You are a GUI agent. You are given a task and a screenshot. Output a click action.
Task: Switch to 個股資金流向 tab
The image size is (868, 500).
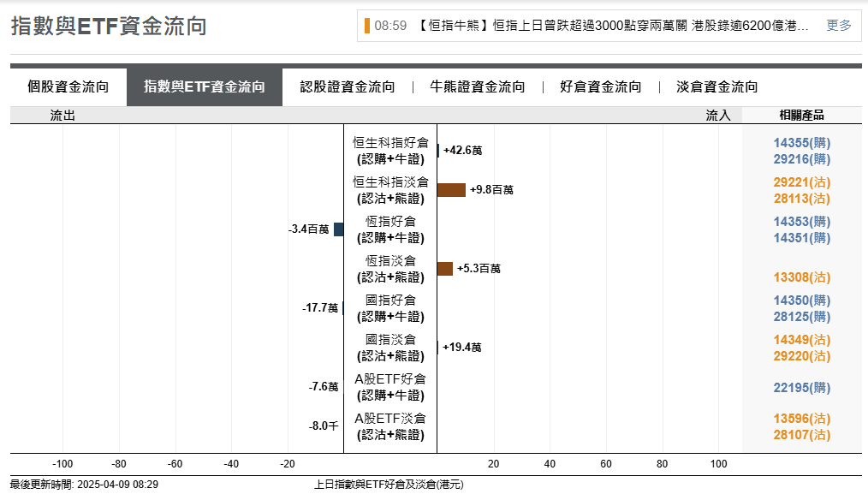point(68,86)
